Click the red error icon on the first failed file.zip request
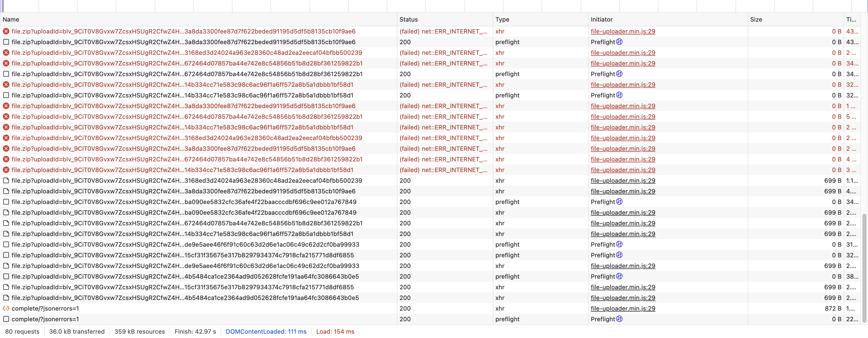 click(x=6, y=31)
